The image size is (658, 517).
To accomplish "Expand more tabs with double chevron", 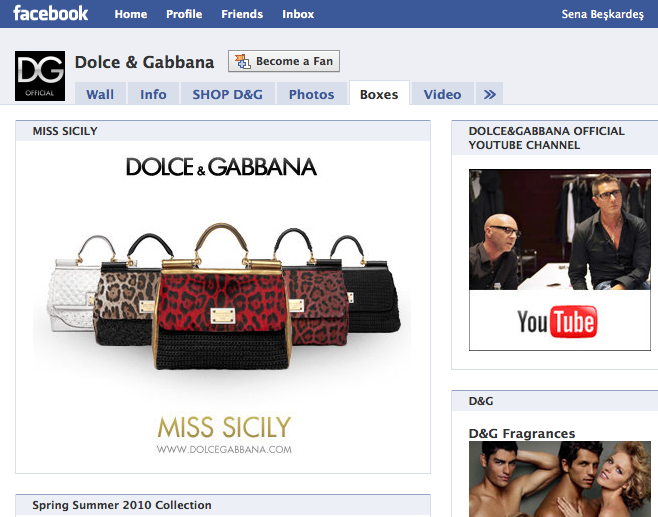I will pos(489,94).
